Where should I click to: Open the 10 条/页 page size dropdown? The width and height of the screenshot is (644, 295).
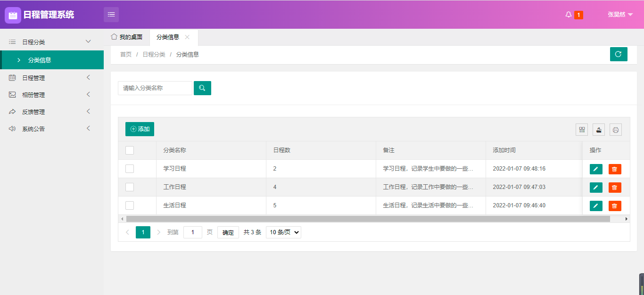[283, 232]
